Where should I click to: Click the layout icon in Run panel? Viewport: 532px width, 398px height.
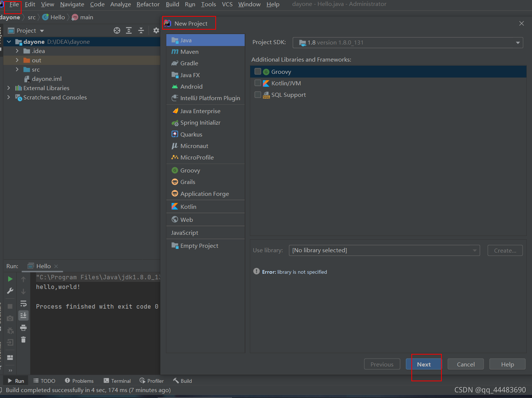point(10,358)
